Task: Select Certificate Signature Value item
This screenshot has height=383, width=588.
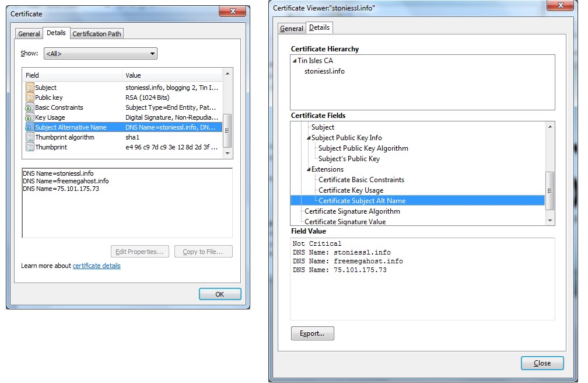Action: coord(345,221)
